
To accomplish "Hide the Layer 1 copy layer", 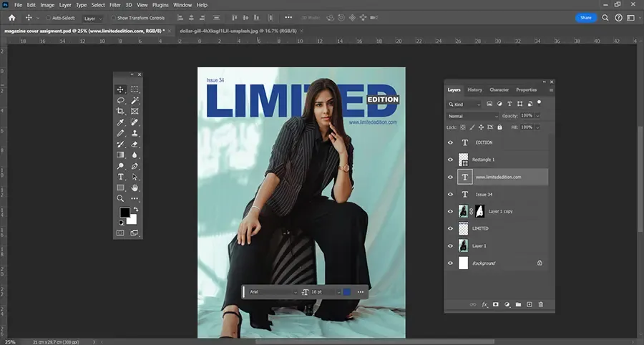I will point(451,212).
